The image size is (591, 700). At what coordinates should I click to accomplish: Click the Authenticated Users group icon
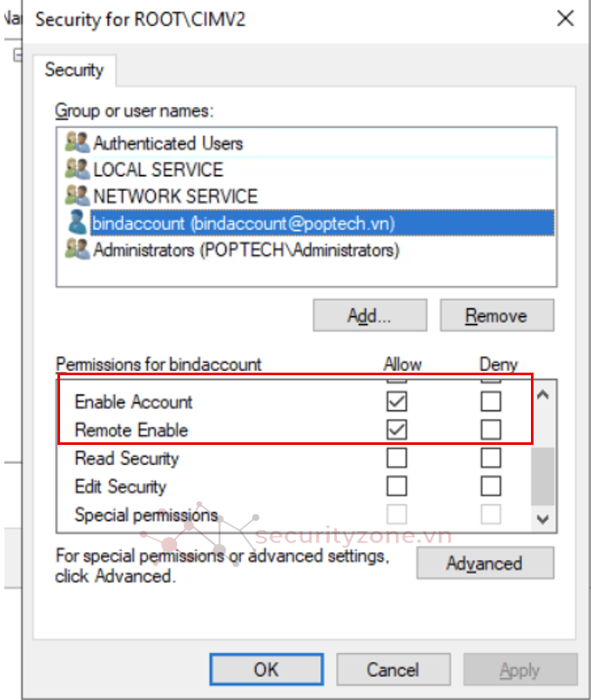[x=77, y=143]
